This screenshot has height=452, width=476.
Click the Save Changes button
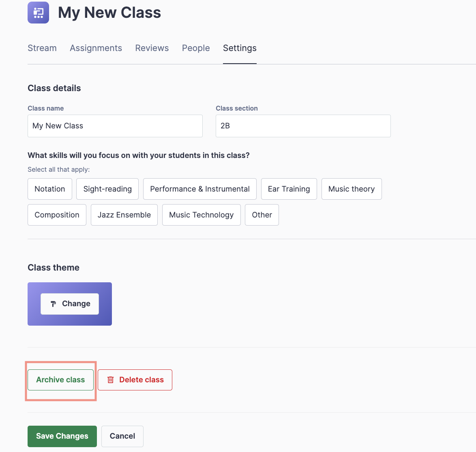tap(62, 436)
